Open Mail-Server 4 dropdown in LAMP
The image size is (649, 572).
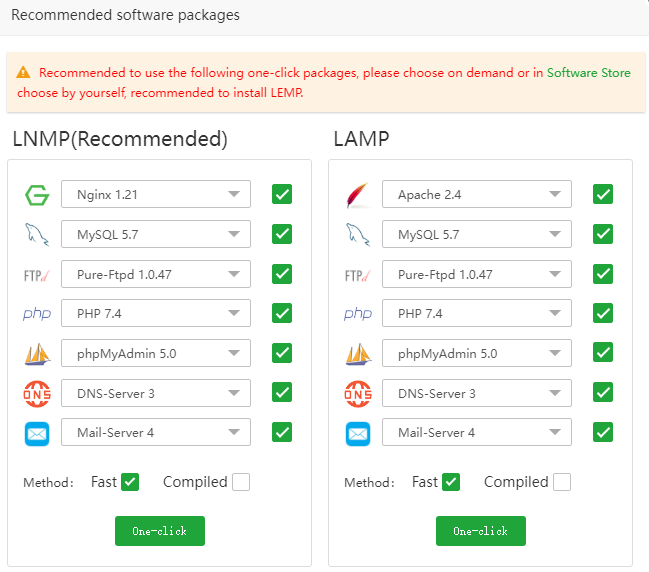477,432
